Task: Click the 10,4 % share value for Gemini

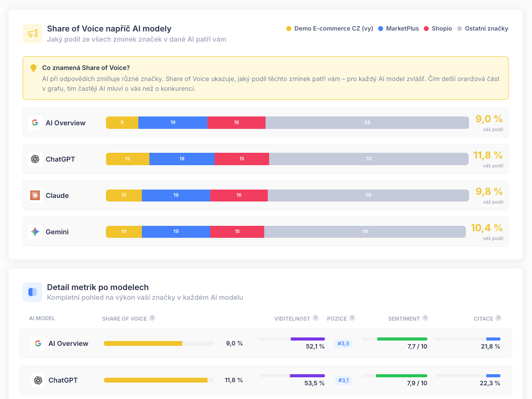Action: click(487, 228)
